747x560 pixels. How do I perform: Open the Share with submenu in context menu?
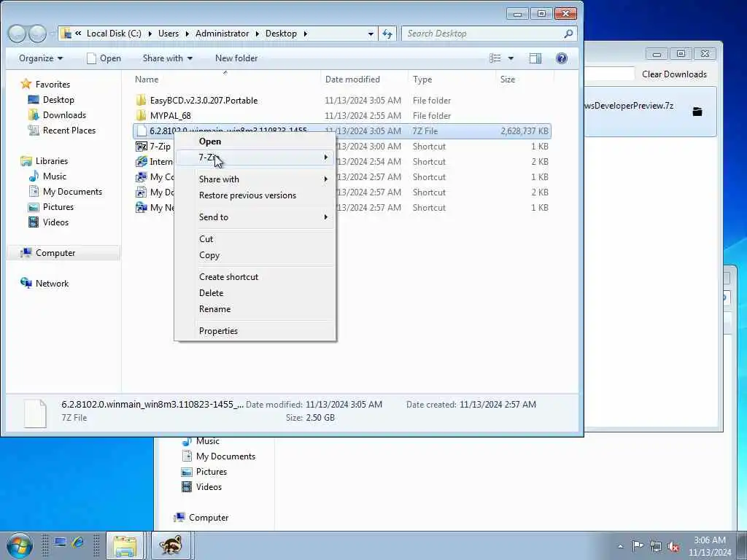[256, 179]
